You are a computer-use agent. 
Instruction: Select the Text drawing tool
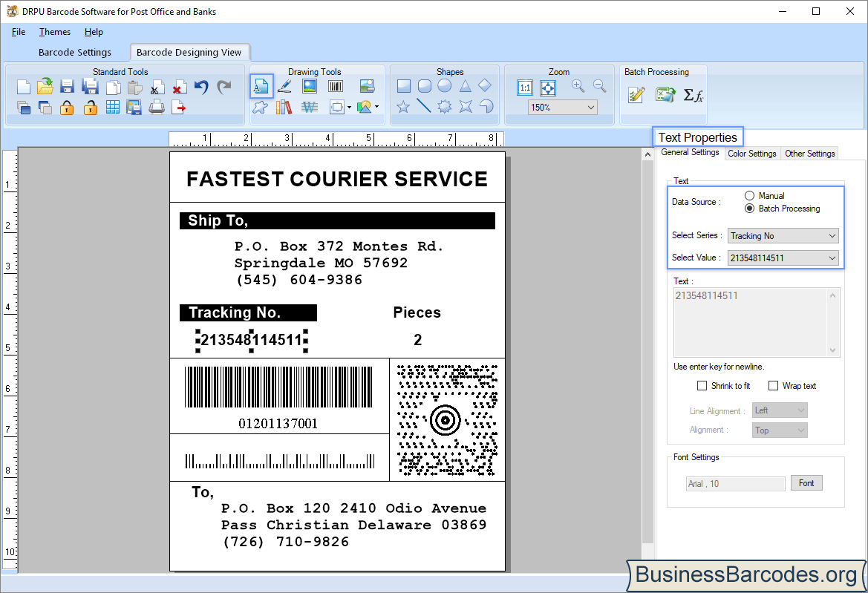click(261, 86)
